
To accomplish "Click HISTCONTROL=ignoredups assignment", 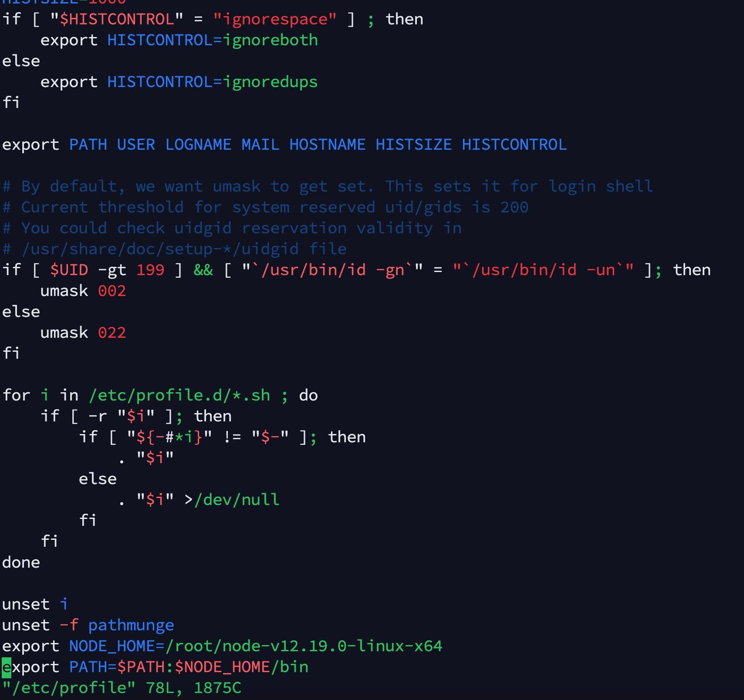I will coord(213,82).
